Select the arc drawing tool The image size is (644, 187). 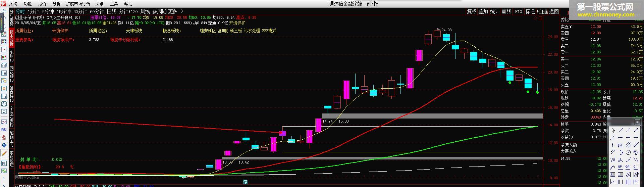620,152
